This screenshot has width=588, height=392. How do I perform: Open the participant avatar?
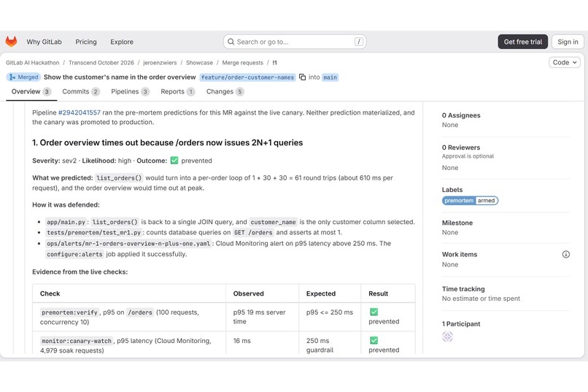pos(447,337)
